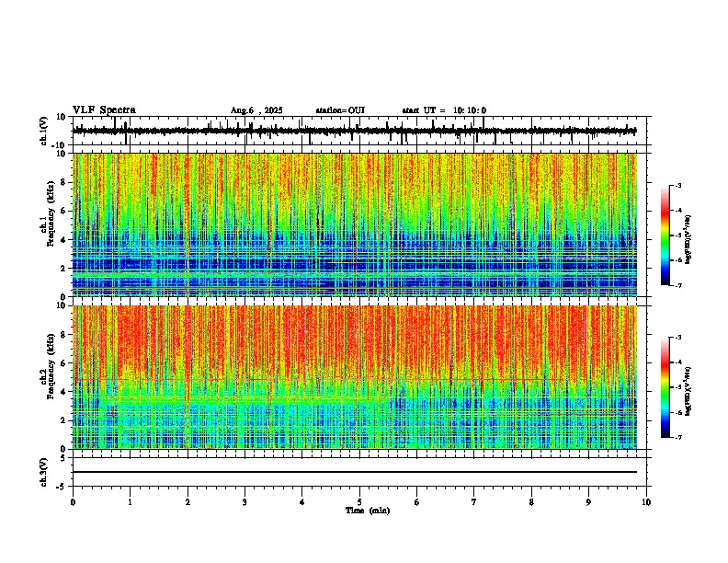Click the time-axis tick label "2"

(x=188, y=502)
